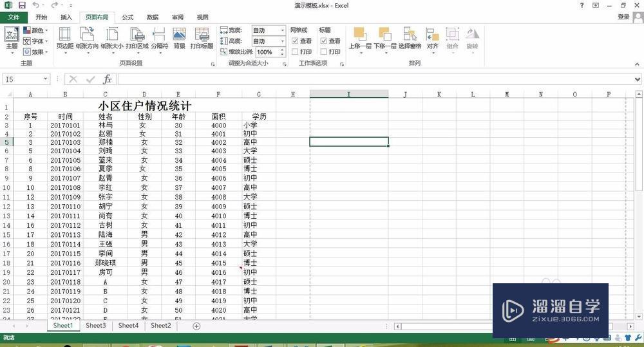Click Cancel X in formula bar

click(x=73, y=79)
